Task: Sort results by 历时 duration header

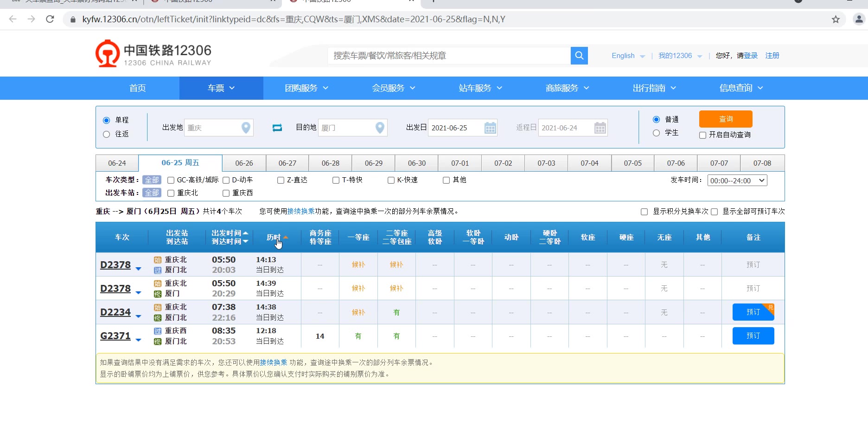Action: [274, 237]
